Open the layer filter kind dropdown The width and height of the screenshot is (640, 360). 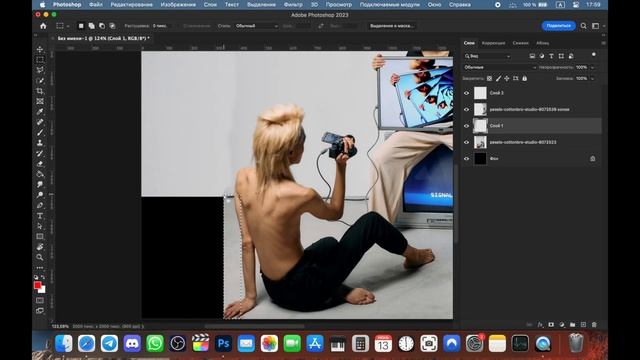(487, 56)
